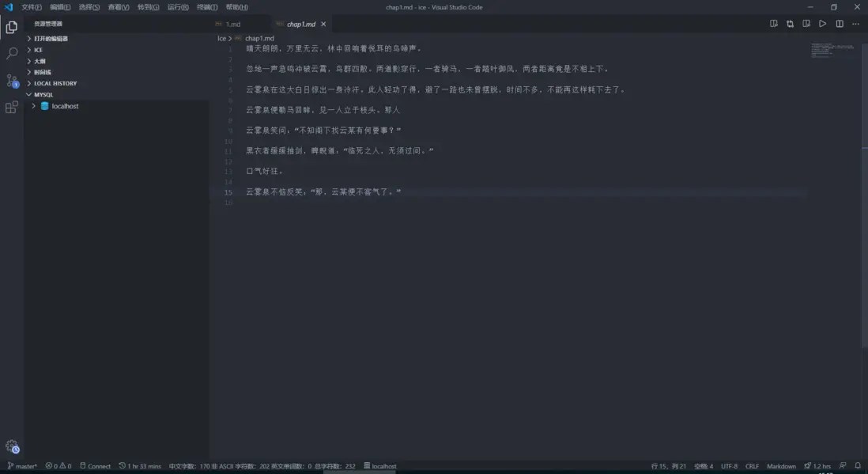Click the Open Changes compare icon
Image resolution: width=868 pixels, height=474 pixels.
point(790,24)
